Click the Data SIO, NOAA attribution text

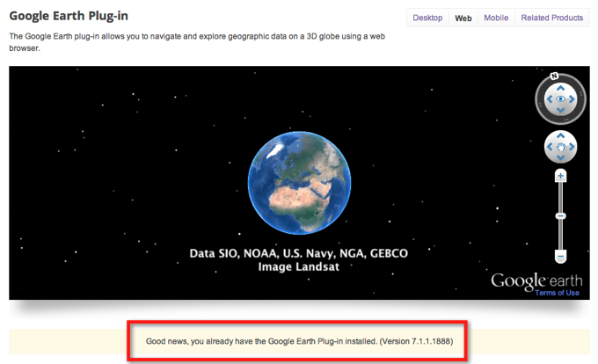click(299, 253)
